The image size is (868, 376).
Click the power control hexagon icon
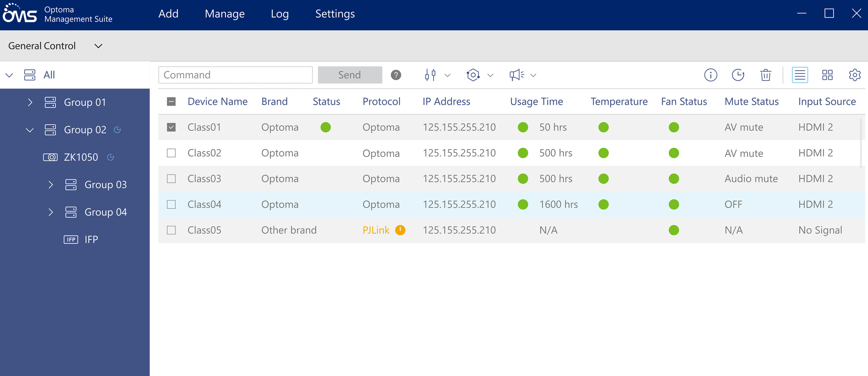473,75
